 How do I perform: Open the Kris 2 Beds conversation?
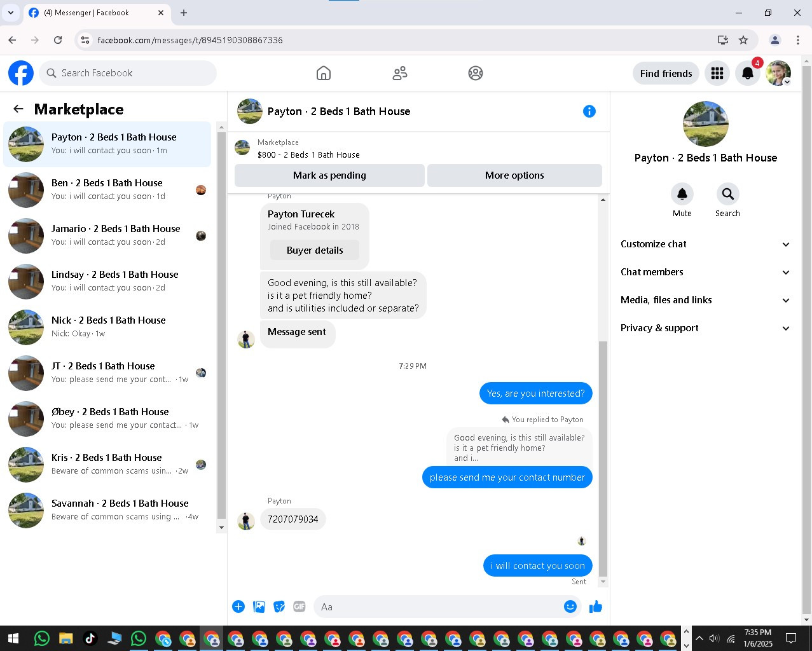click(107, 465)
